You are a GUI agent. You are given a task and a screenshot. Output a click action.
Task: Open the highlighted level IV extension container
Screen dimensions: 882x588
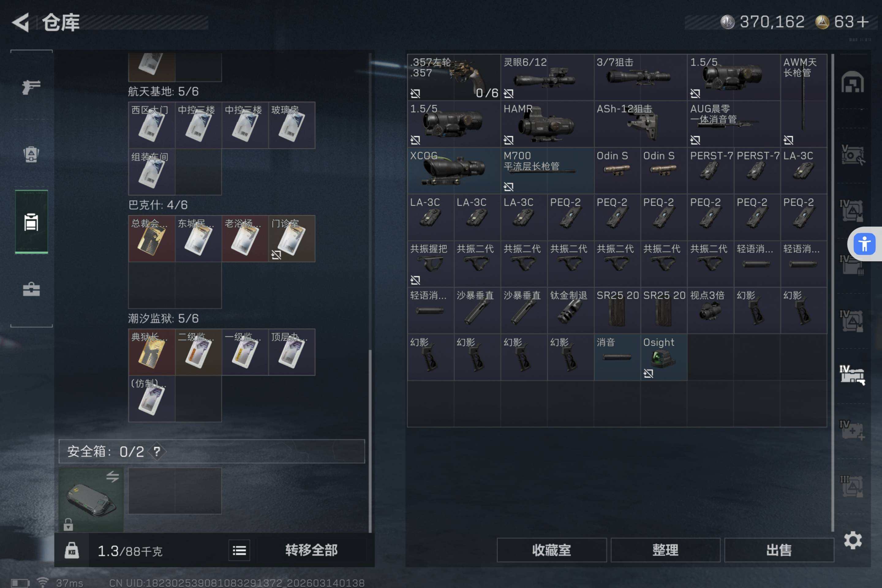click(x=852, y=375)
